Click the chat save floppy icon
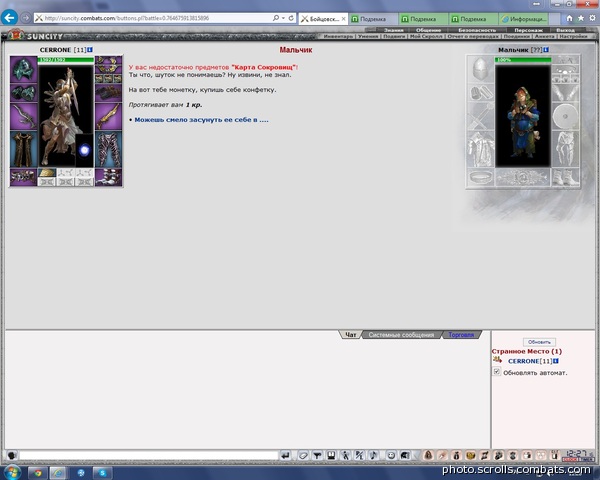Image resolution: width=600 pixels, height=480 pixels. (x=331, y=456)
